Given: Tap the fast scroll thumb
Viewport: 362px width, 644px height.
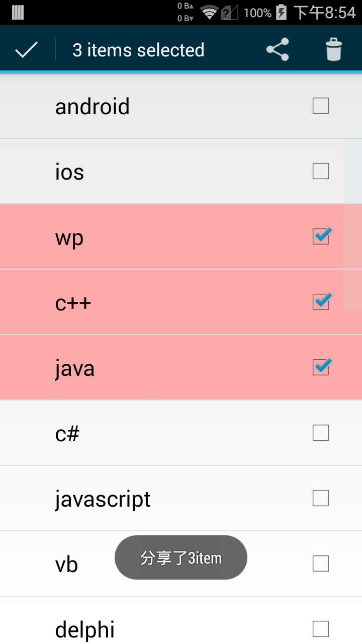Looking at the screenshot, I should [x=352, y=222].
